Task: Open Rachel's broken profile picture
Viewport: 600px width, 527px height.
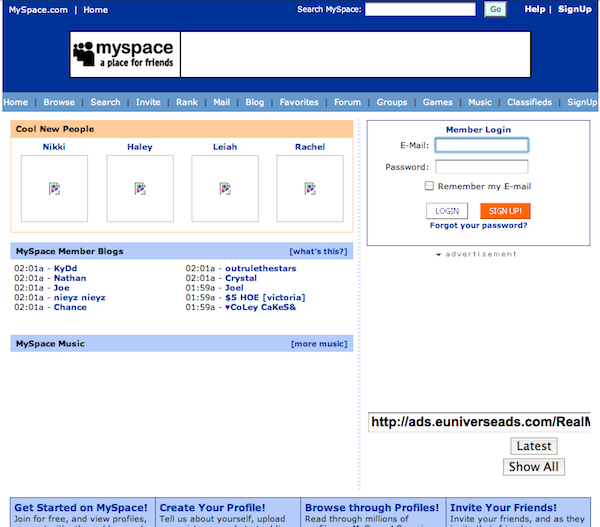Action: [310, 188]
